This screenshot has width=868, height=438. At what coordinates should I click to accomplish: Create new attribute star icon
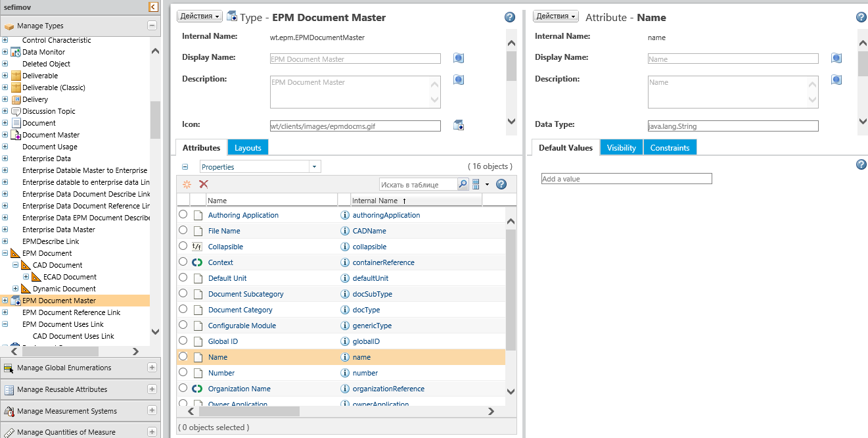pos(187,185)
